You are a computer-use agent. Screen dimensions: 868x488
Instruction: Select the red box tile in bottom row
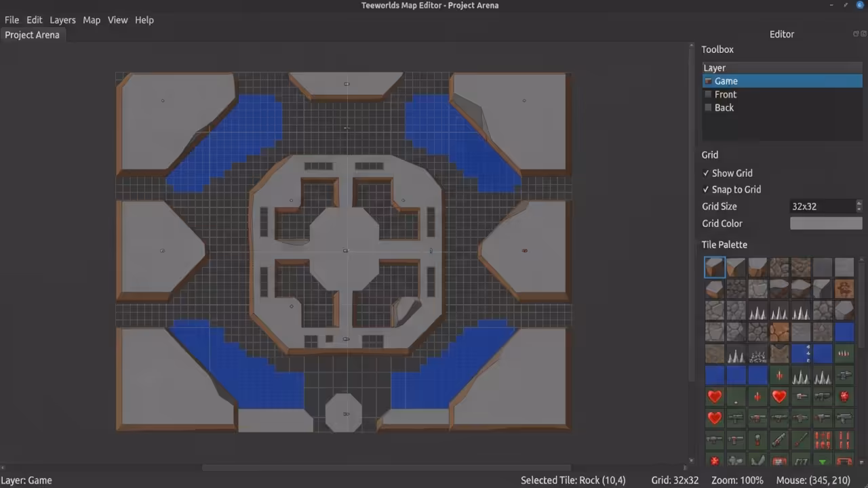(779, 461)
